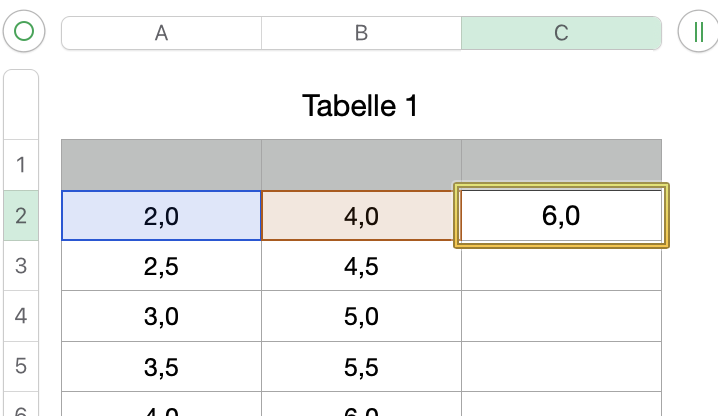Select row 1 header
Viewport: 718px width, 416px height.
pyautogui.click(x=21, y=165)
